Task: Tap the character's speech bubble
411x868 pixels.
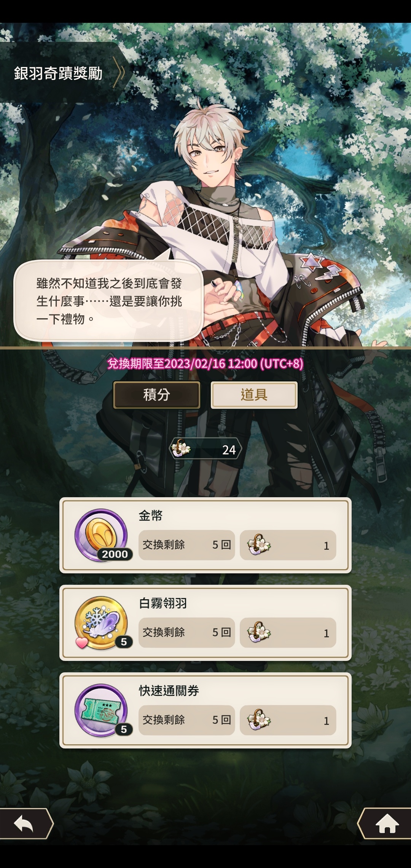Action: [x=108, y=301]
